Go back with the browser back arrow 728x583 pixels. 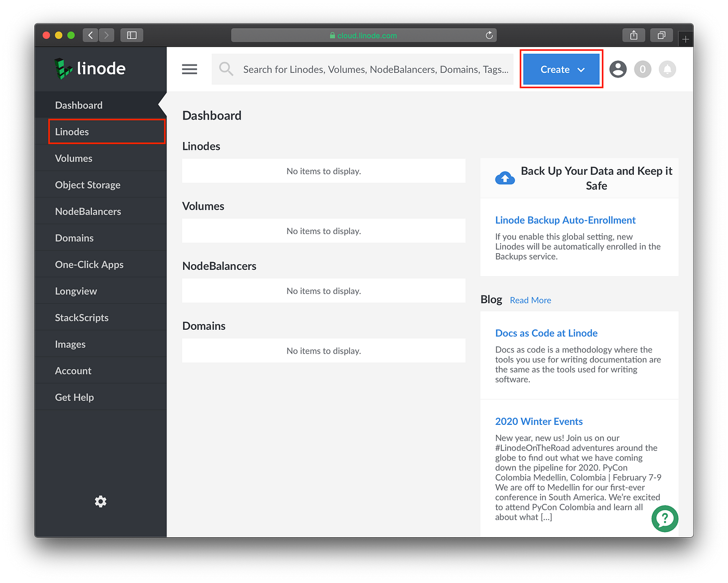90,35
